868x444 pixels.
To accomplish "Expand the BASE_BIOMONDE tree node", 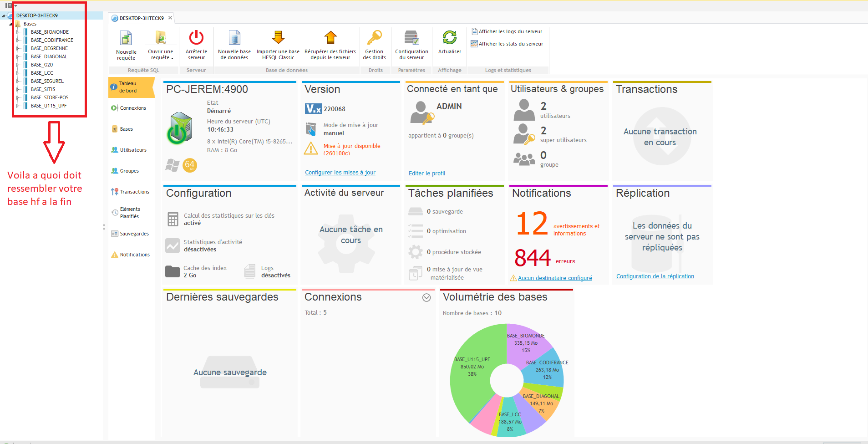I will [x=18, y=32].
